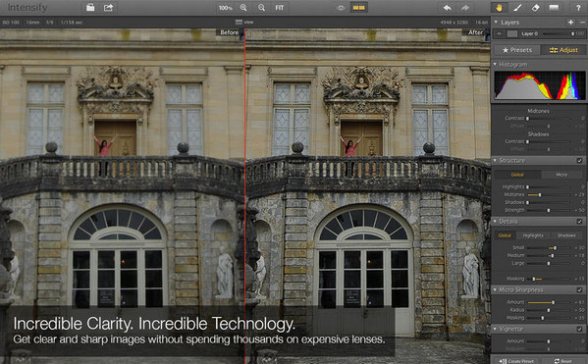Image resolution: width=588 pixels, height=364 pixels.
Task: Select the eraser tool
Action: tap(536, 8)
